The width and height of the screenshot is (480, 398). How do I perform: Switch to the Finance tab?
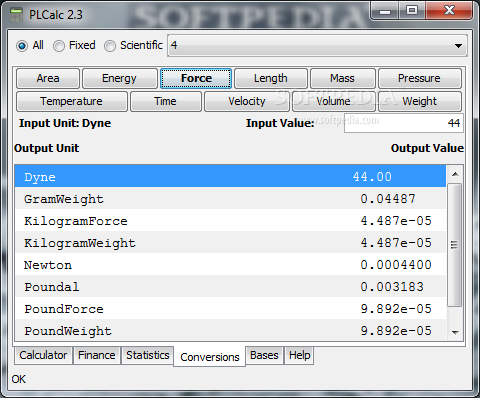pos(97,355)
